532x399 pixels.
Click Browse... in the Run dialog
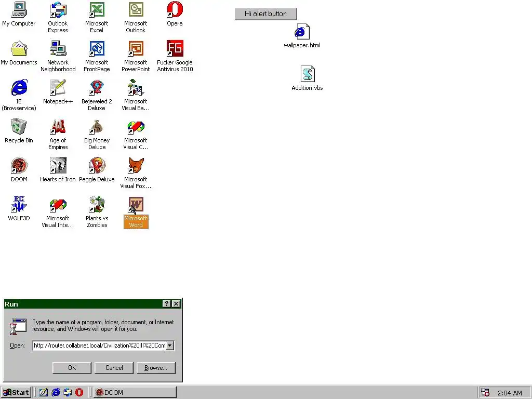pos(156,368)
